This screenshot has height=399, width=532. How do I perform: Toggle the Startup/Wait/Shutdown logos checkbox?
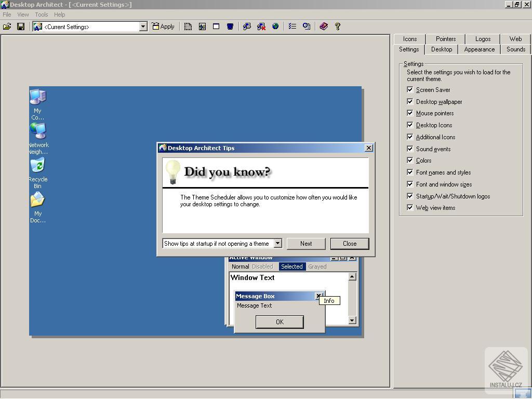(410, 196)
